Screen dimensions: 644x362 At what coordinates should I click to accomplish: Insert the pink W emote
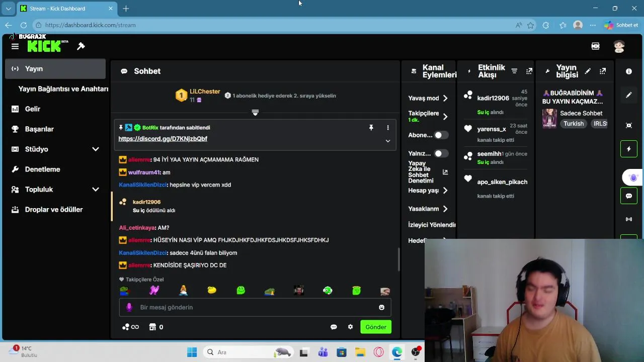point(154,290)
